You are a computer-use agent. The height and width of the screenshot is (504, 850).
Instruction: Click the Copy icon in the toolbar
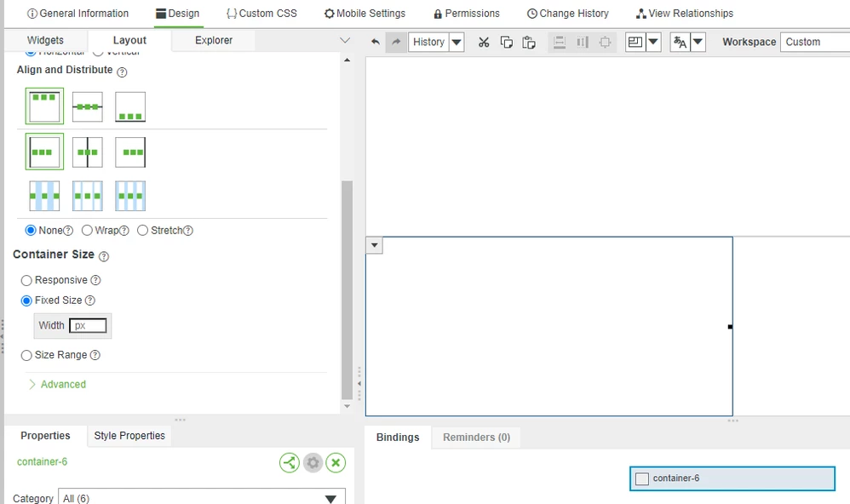[x=506, y=41]
